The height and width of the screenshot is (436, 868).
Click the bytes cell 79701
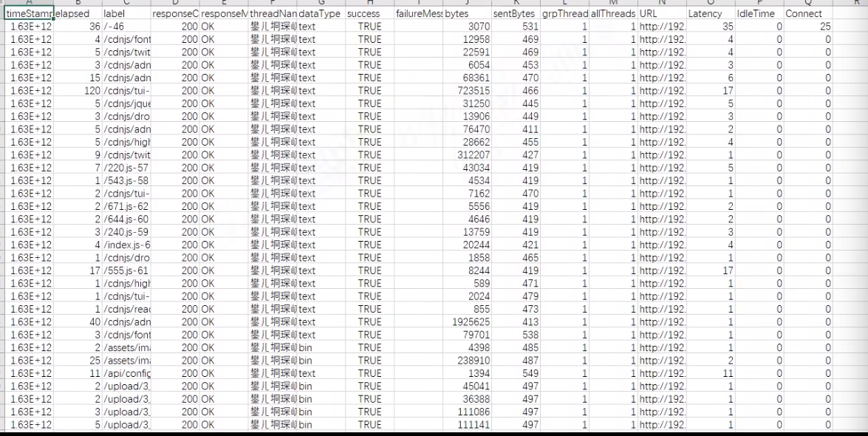click(467, 335)
